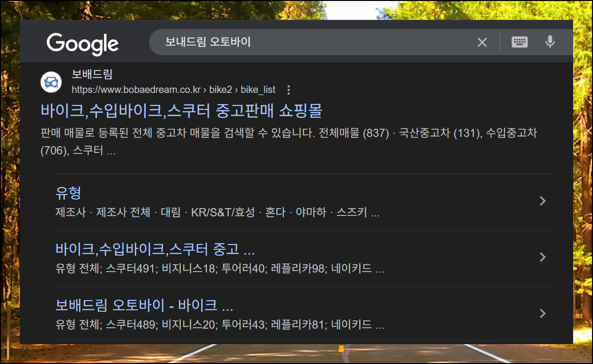Expand the 유형 row chevron
Viewport: 593px width, 364px height.
(543, 201)
